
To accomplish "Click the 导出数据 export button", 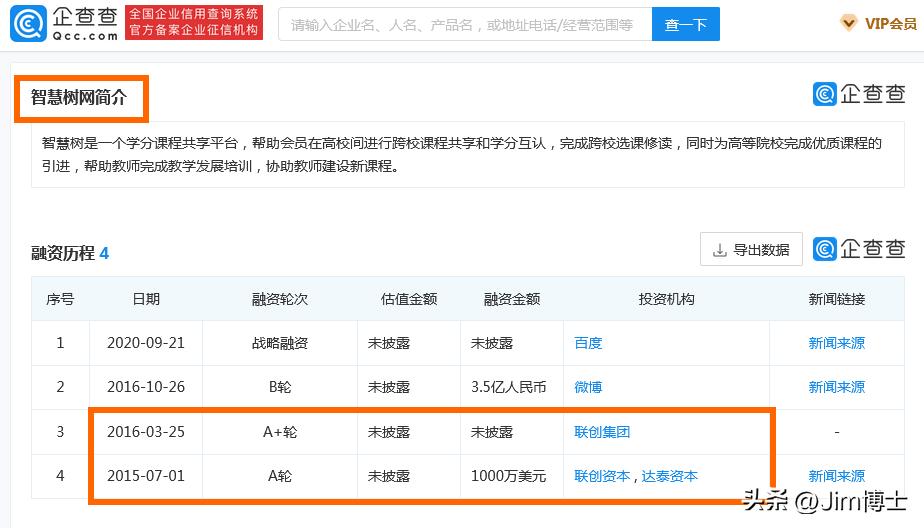I will (751, 249).
